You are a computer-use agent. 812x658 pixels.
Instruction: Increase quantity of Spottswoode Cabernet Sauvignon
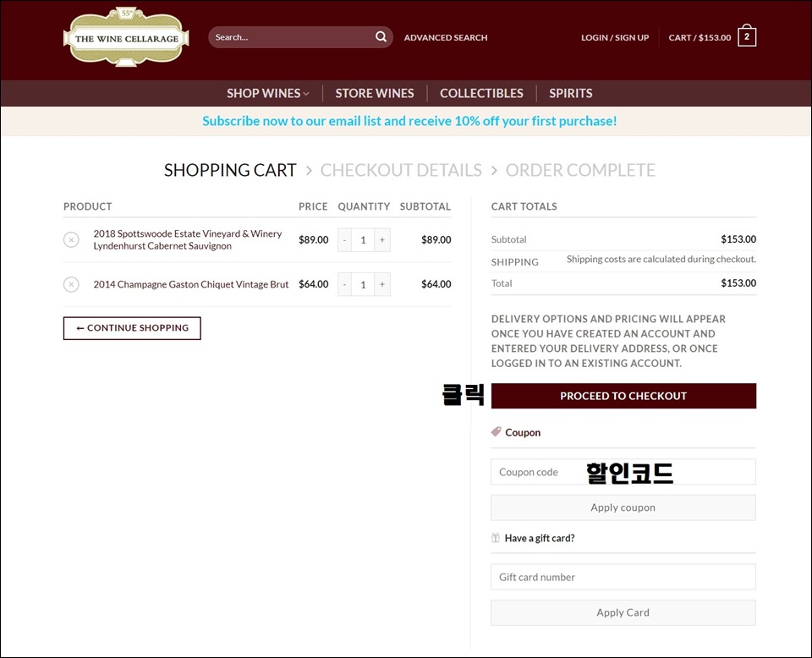382,239
